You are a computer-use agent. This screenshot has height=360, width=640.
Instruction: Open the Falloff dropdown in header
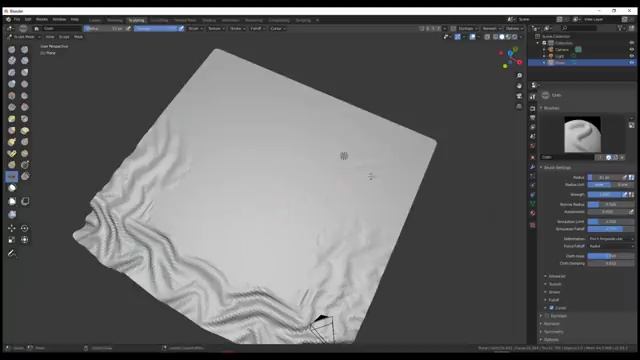(258, 29)
